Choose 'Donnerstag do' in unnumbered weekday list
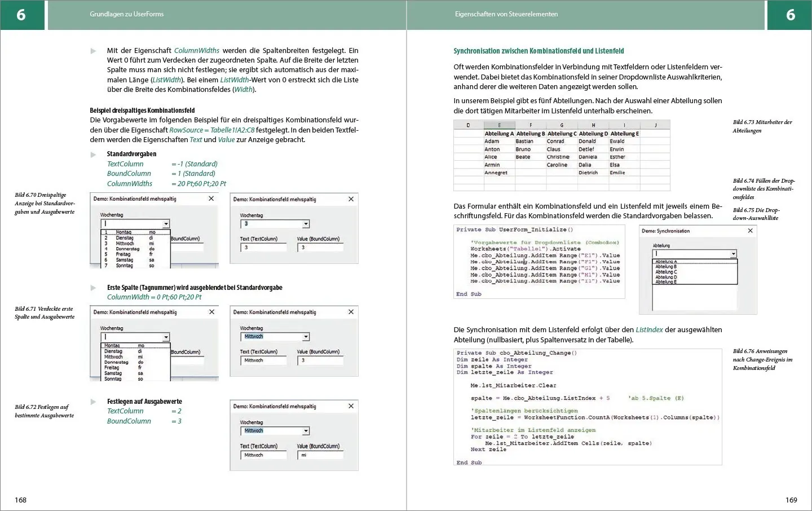The height and width of the screenshot is (511, 812). [135, 362]
